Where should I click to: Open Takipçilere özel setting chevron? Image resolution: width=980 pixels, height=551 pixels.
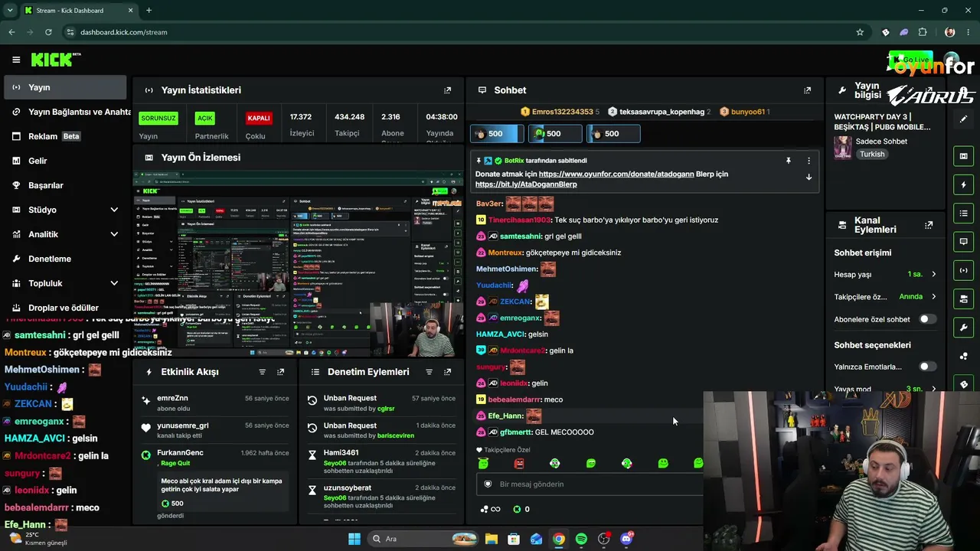tap(933, 296)
